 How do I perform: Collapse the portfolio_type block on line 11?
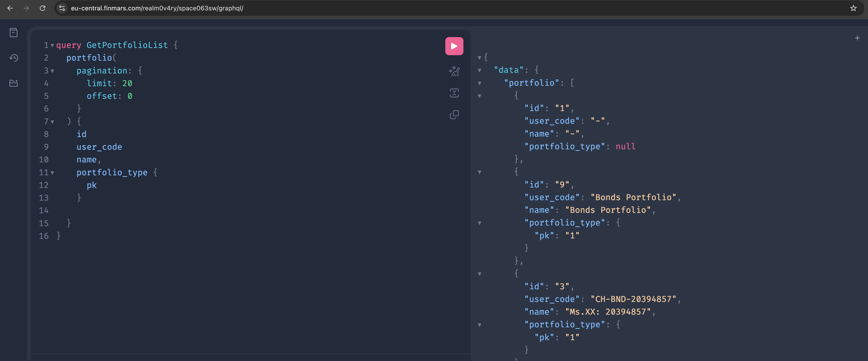[x=52, y=173]
